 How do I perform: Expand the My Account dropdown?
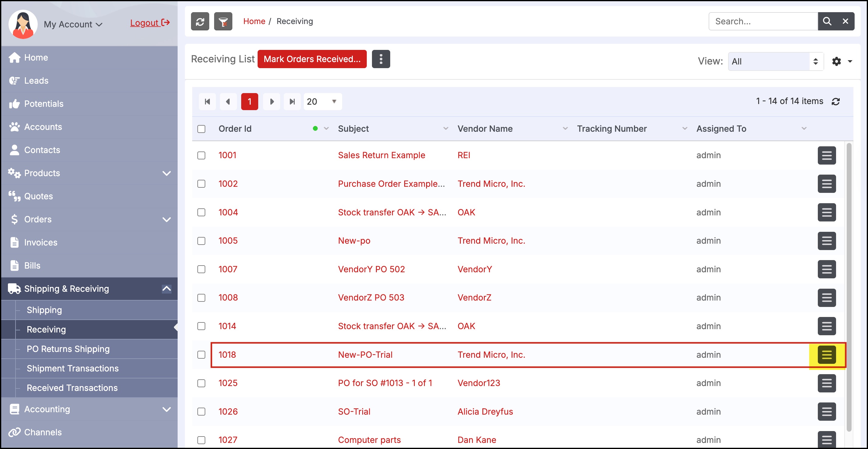(73, 24)
